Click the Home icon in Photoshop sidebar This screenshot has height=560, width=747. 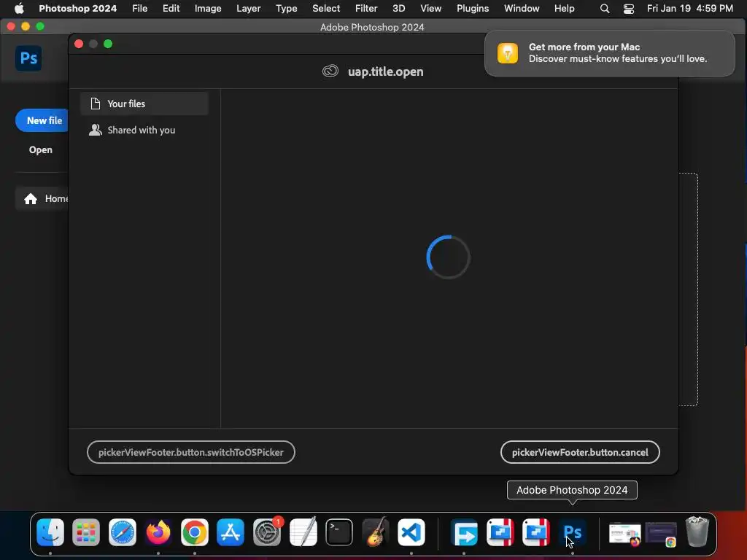point(31,198)
